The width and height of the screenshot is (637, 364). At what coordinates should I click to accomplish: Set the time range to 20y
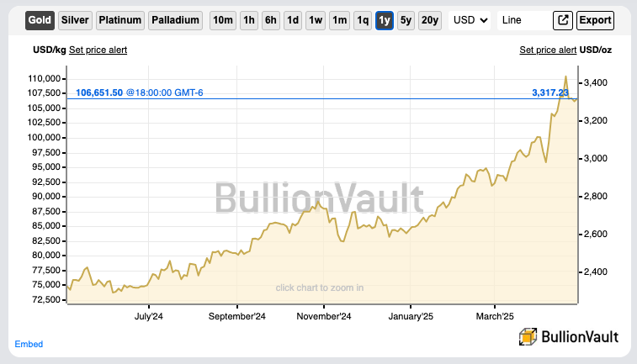click(x=430, y=20)
